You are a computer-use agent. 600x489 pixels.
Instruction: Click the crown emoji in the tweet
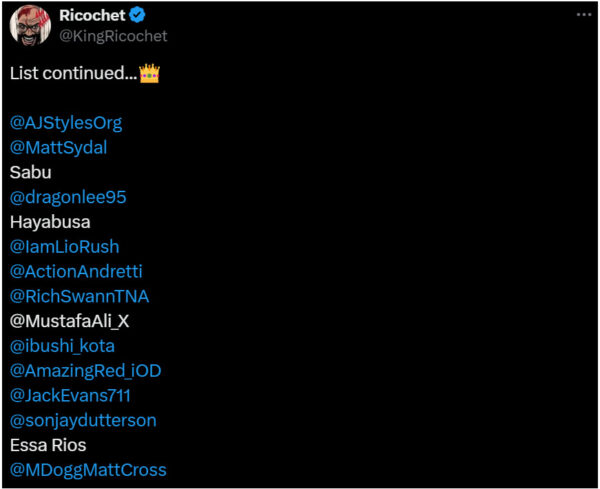click(149, 73)
